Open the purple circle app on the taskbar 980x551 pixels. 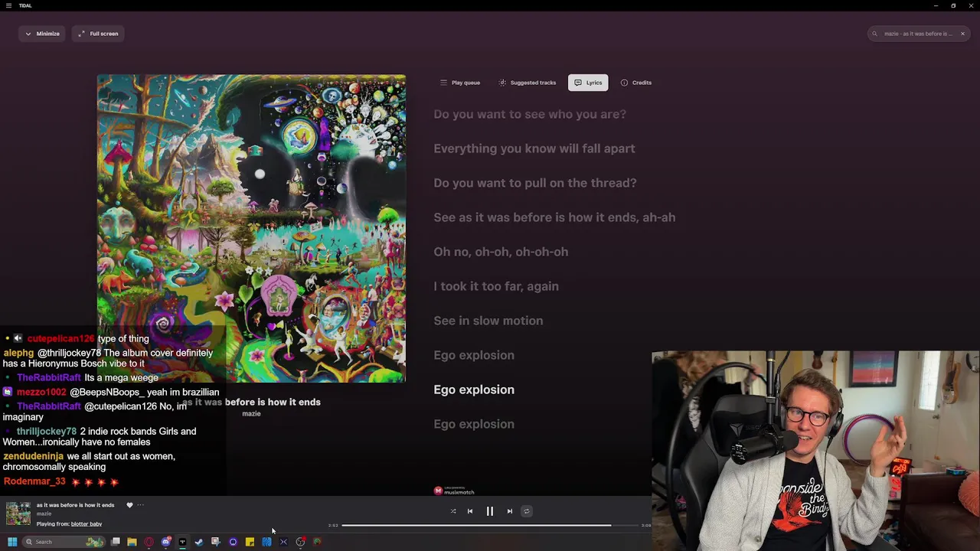(x=233, y=542)
